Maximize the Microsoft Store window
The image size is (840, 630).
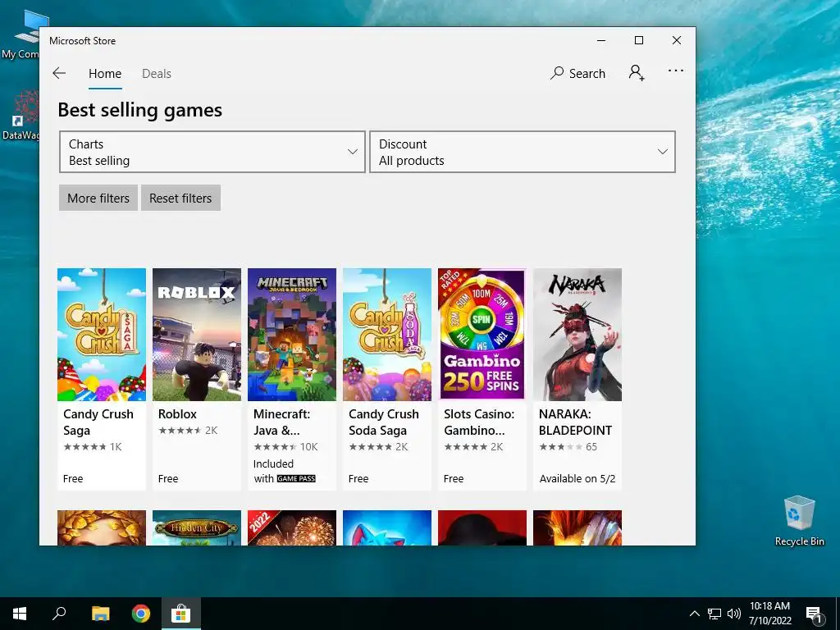638,41
